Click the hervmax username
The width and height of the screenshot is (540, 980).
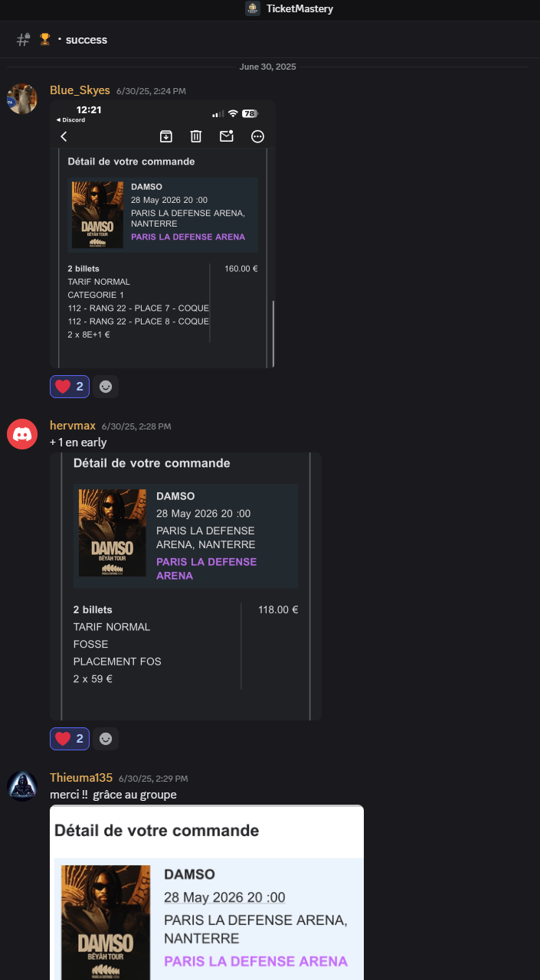(73, 426)
